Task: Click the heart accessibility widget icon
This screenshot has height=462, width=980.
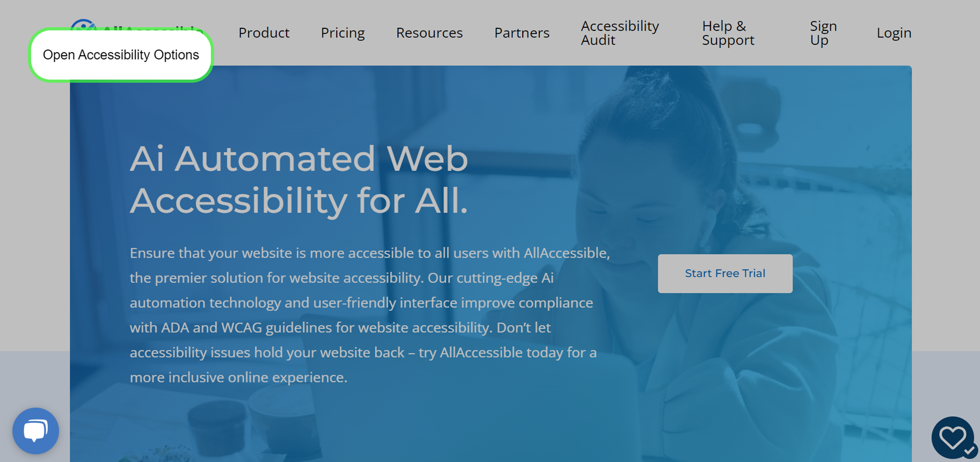Action: pyautogui.click(x=952, y=437)
